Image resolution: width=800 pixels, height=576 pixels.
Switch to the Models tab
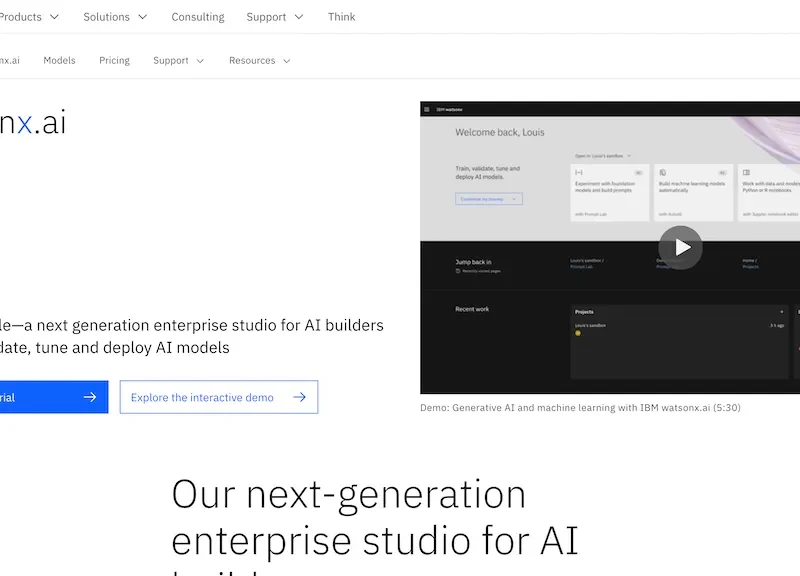tap(59, 60)
